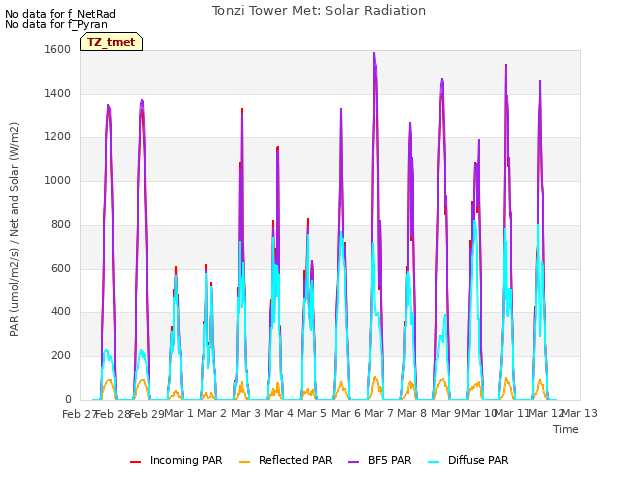This screenshot has height=480, width=640.
Task: Click the cyan Diffuse PAR legend swatch
Action: click(x=434, y=462)
